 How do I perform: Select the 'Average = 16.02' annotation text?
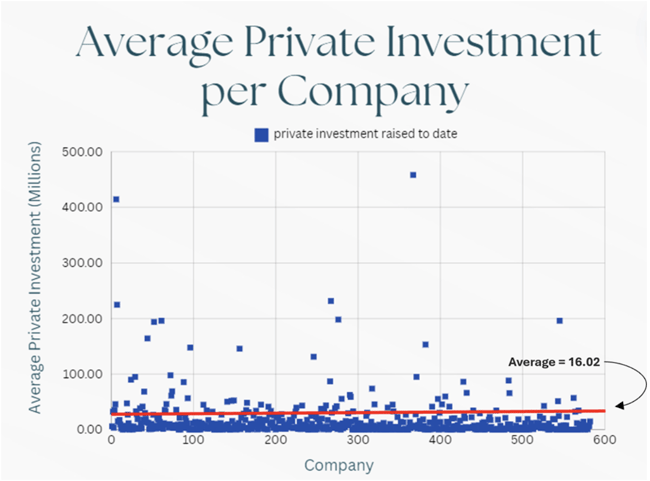click(555, 362)
